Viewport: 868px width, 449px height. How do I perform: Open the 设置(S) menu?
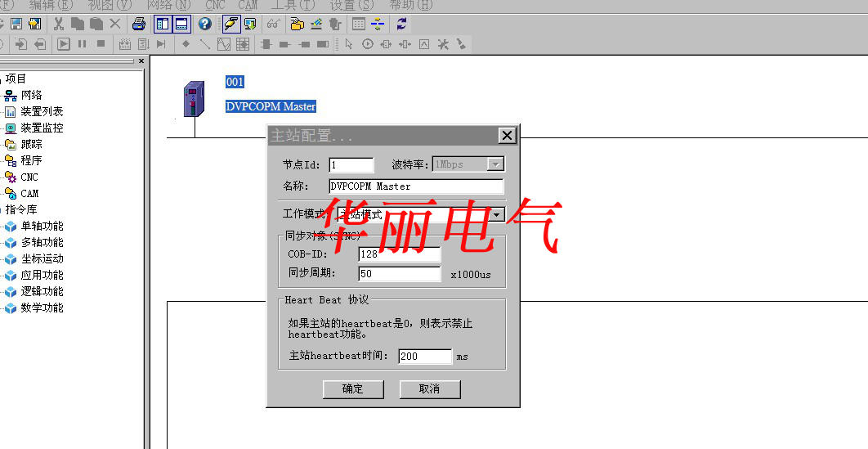(x=351, y=5)
